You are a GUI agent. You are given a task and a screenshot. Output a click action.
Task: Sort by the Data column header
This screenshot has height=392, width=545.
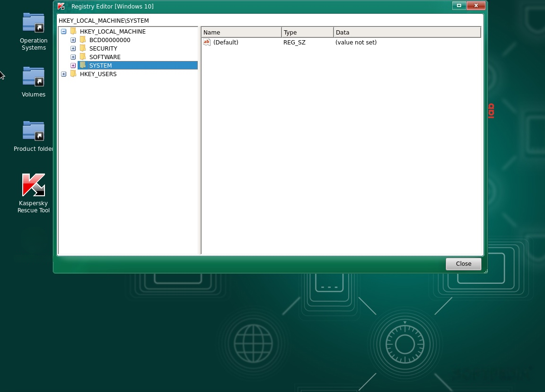(x=407, y=32)
